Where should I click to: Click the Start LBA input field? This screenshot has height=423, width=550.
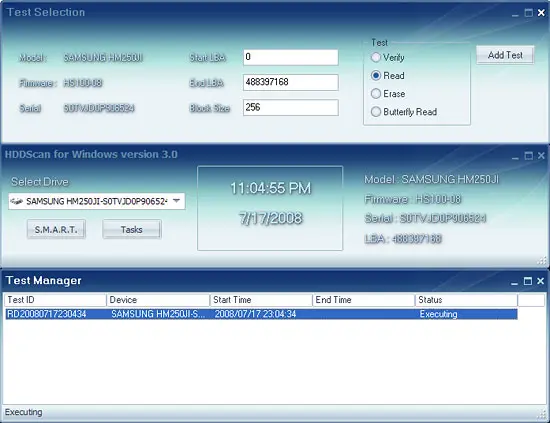[290, 57]
